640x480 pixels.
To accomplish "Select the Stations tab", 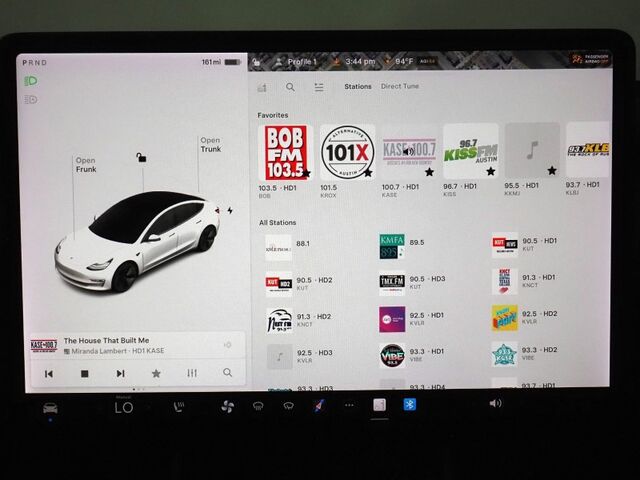I will pos(357,87).
